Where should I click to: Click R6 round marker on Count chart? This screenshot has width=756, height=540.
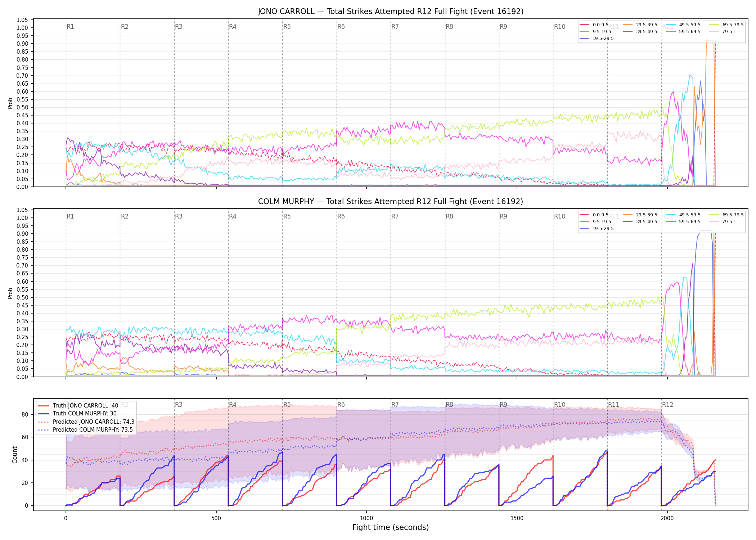(x=341, y=405)
